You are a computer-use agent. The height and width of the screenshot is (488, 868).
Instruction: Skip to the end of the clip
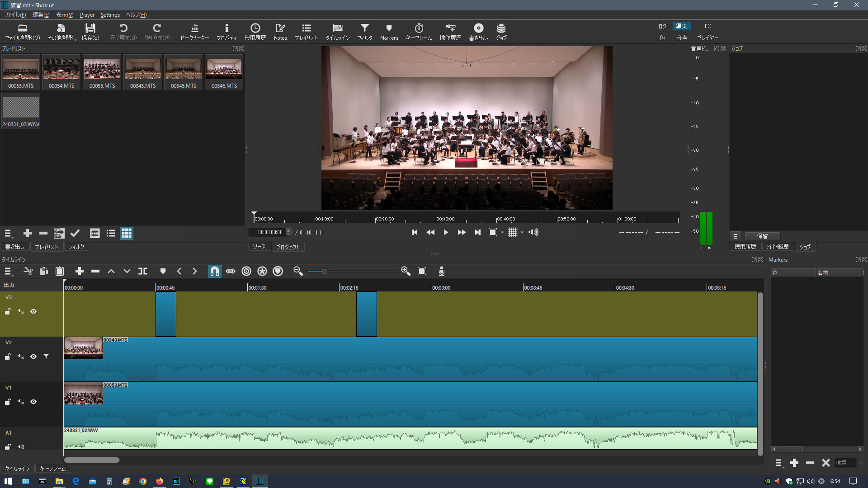point(477,232)
